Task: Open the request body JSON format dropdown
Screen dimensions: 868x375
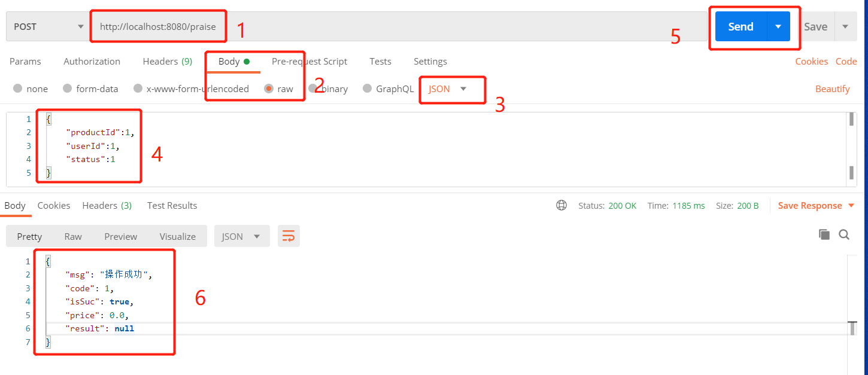Action: [447, 89]
